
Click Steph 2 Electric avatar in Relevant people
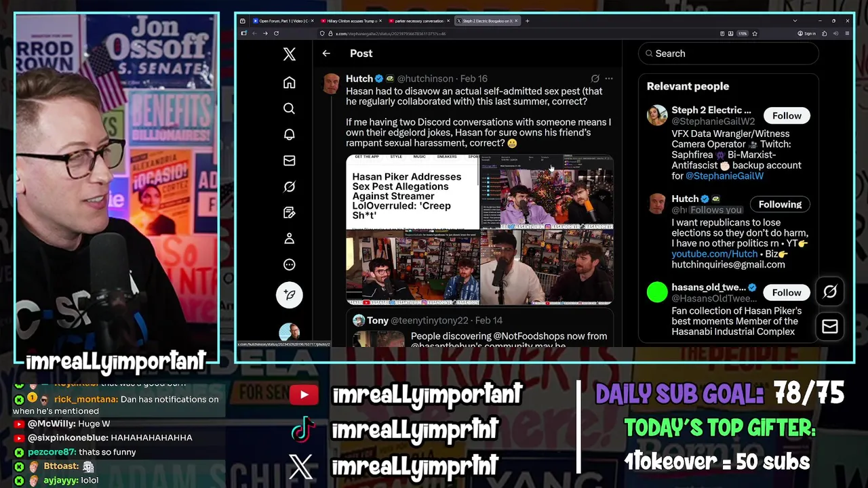point(657,115)
